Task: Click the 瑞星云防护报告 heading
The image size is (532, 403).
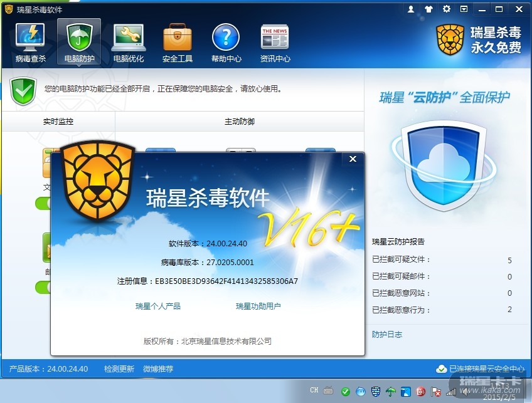Action: (x=398, y=242)
